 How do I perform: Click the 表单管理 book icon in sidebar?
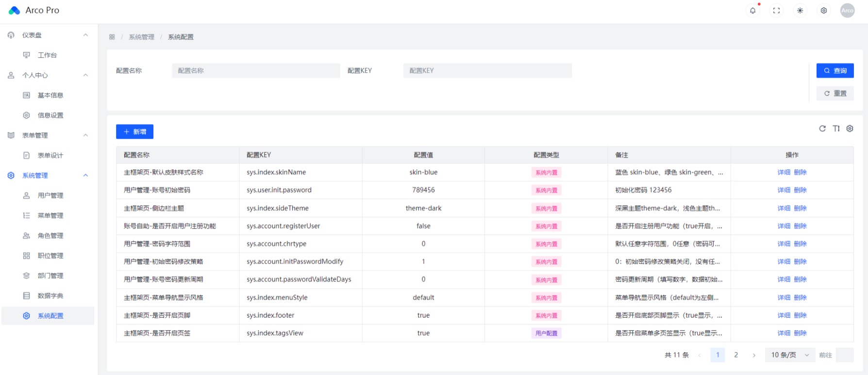[x=11, y=135]
